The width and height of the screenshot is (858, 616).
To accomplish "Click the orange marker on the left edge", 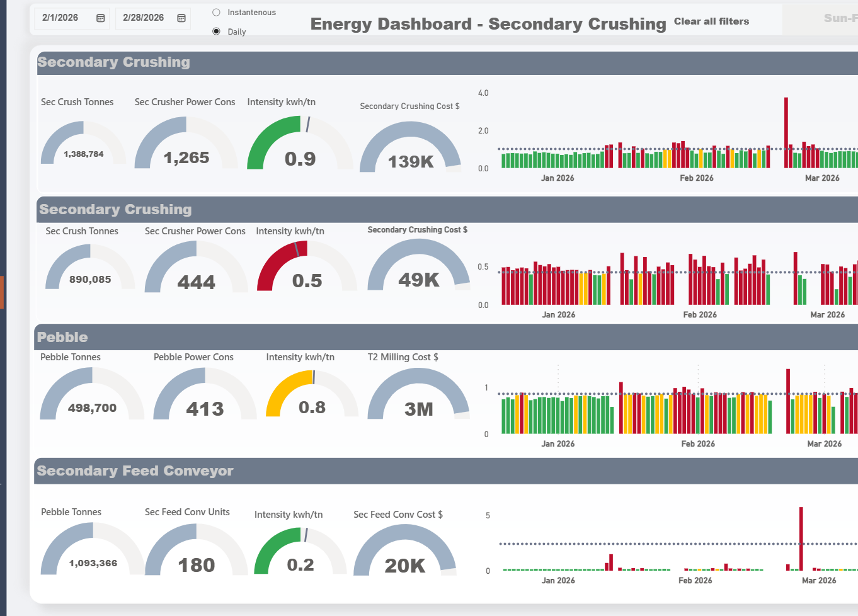I will click(x=2, y=292).
